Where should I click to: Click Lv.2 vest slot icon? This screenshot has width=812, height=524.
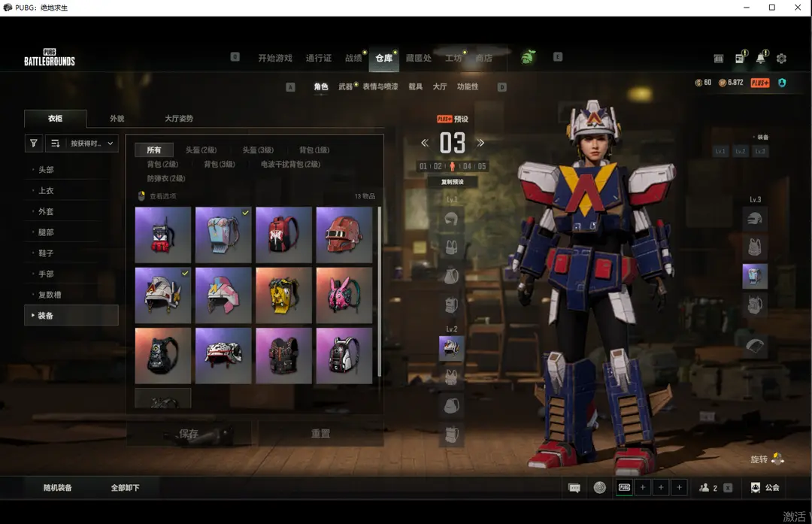452,377
